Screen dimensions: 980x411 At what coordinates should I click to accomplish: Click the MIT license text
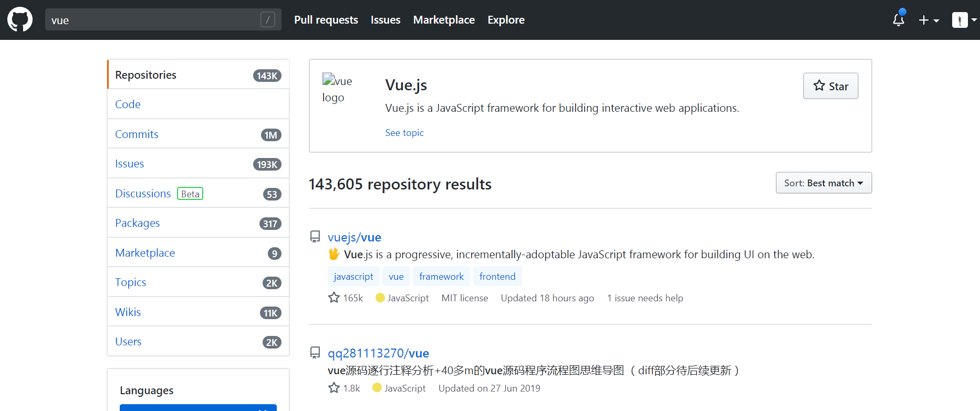tap(465, 298)
